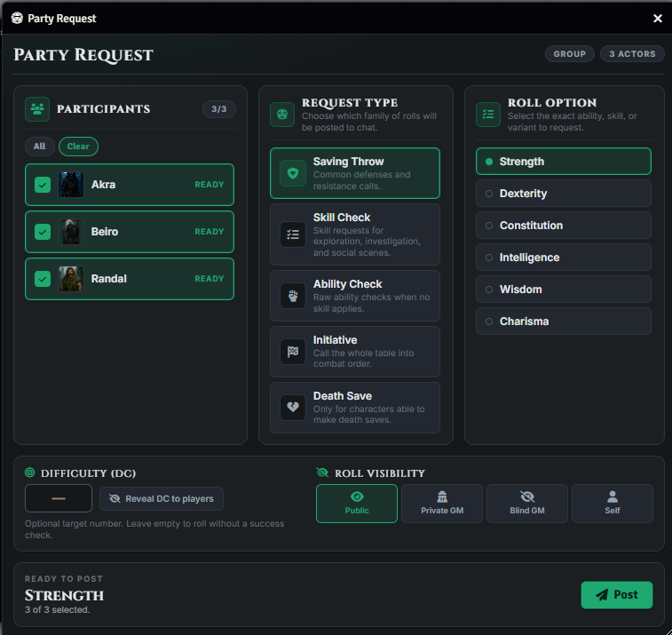Click the Private GM icon

pos(442,496)
